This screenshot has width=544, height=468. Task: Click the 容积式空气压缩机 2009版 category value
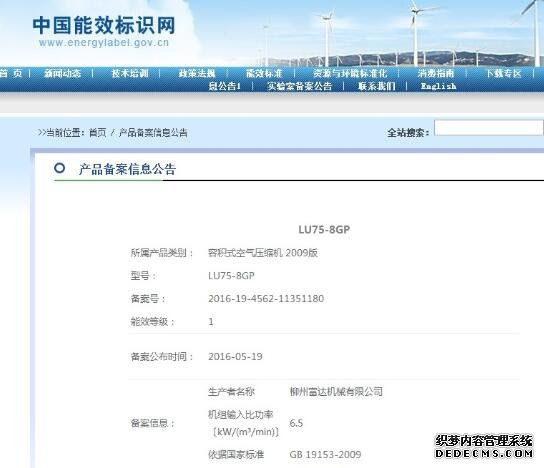[263, 253]
